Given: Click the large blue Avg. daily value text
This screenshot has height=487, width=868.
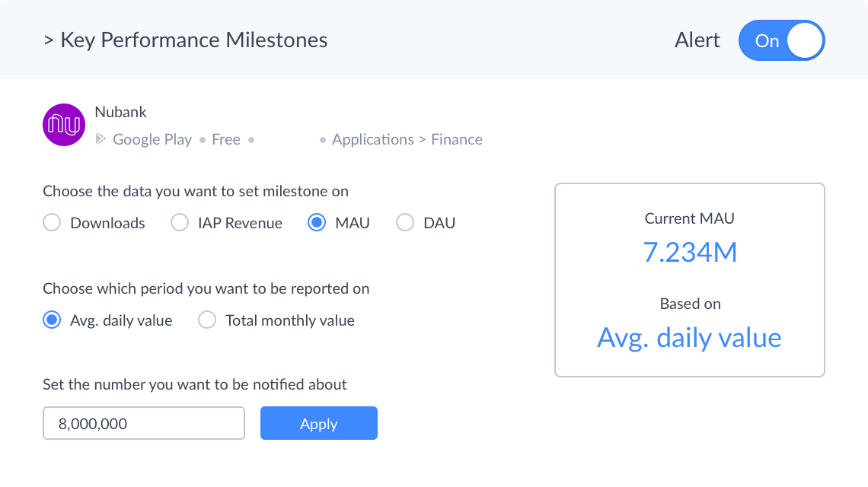Looking at the screenshot, I should pyautogui.click(x=689, y=337).
